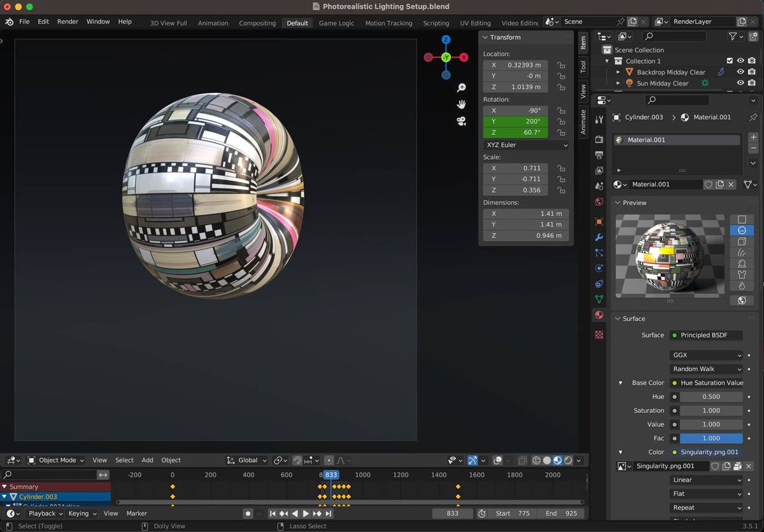Open the Tool sidebar tab
The image size is (764, 532).
(583, 67)
